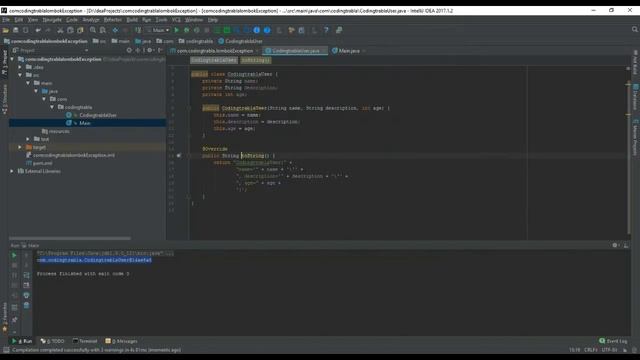Image resolution: width=640 pixels, height=360 pixels.
Task: Expand the External Libraries node
Action: 12,171
